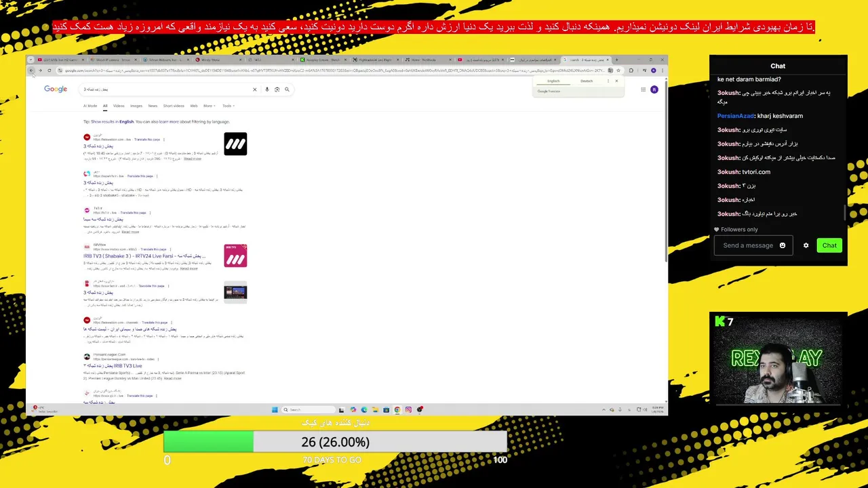Switch to the Windy browser tab
Screen dimensions: 868x488
(x=218, y=60)
